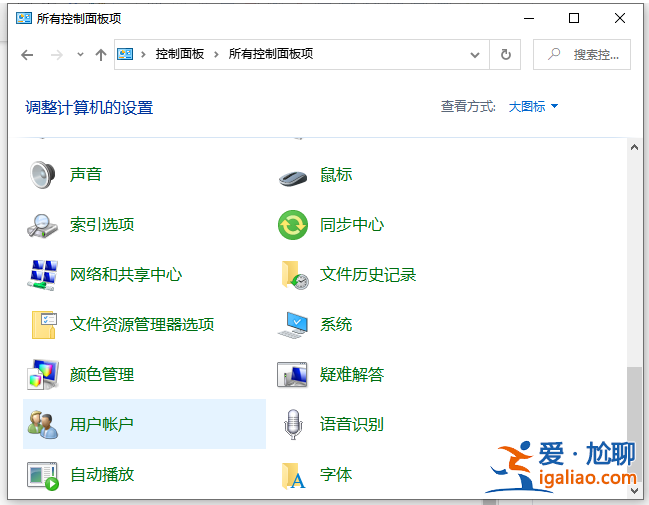Open the 鼠标 link
Image resolution: width=649 pixels, height=505 pixels.
[x=336, y=175]
